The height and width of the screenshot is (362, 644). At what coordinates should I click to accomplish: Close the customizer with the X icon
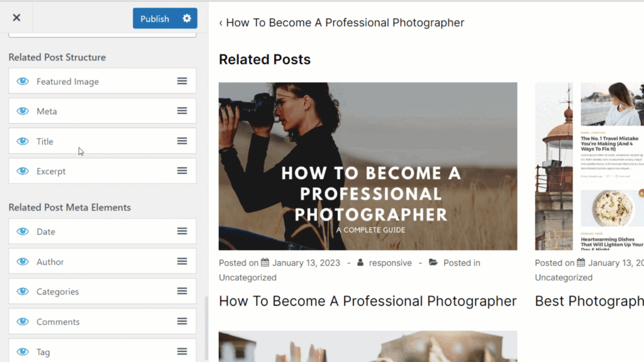pos(16,18)
